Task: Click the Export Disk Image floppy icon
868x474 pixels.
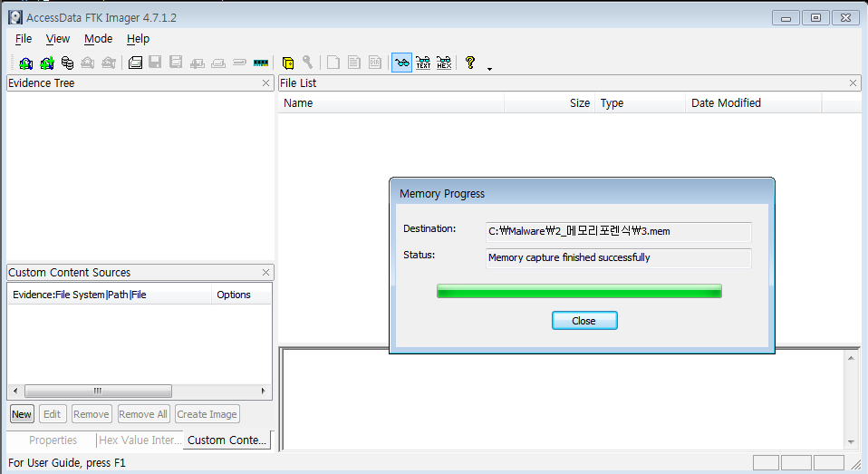Action: tap(155, 63)
